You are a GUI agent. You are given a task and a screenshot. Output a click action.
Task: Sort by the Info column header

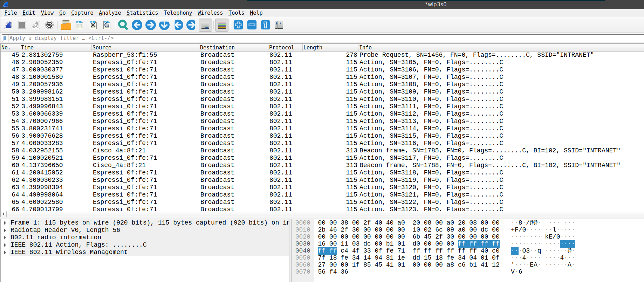tap(501, 47)
